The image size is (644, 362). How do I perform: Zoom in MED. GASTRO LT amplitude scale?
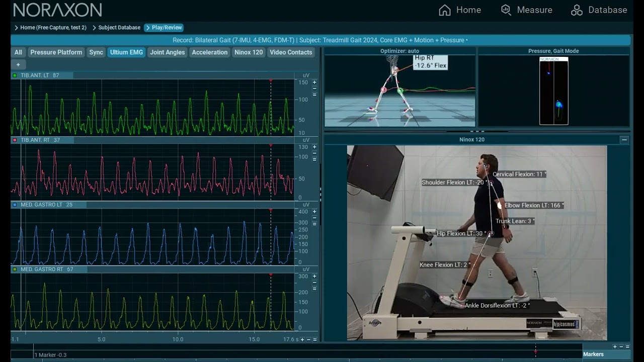pos(314,212)
